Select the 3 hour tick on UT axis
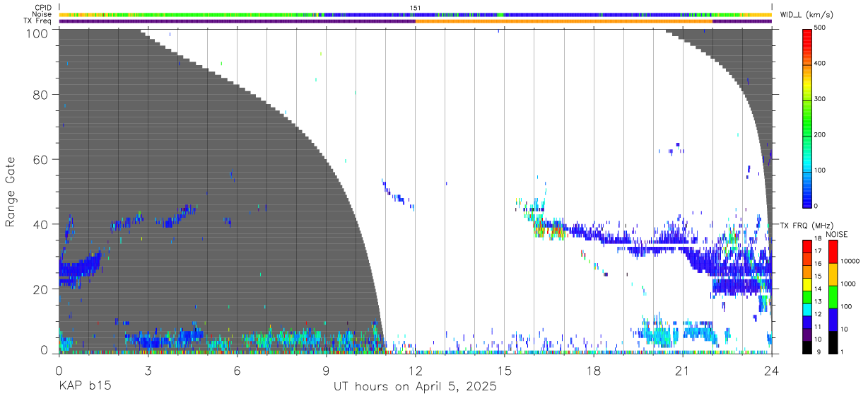 pos(148,370)
